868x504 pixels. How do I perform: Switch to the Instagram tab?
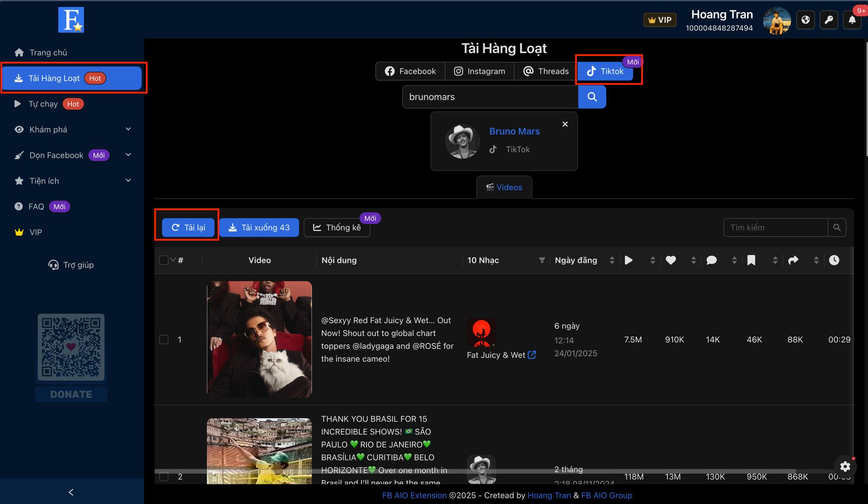click(479, 71)
